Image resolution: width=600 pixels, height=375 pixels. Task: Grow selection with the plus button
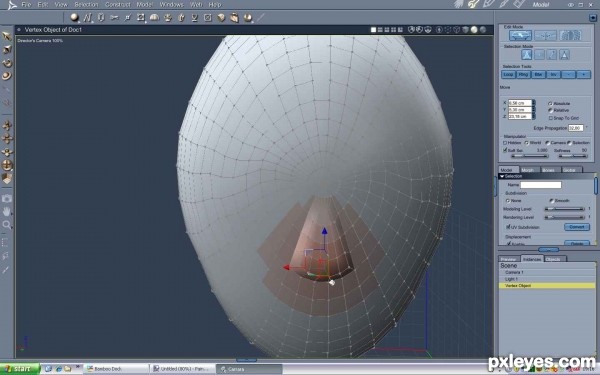pyautogui.click(x=584, y=75)
